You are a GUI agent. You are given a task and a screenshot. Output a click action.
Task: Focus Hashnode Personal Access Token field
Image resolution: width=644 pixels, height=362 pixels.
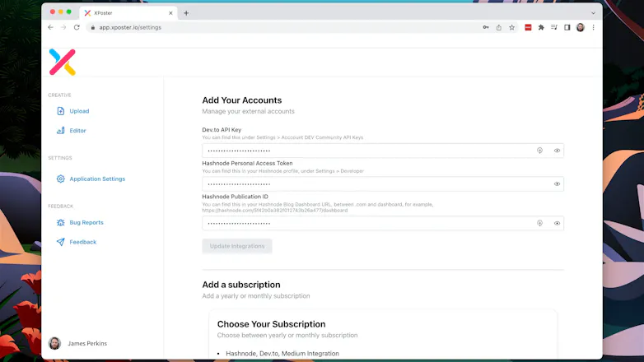[x=383, y=183]
